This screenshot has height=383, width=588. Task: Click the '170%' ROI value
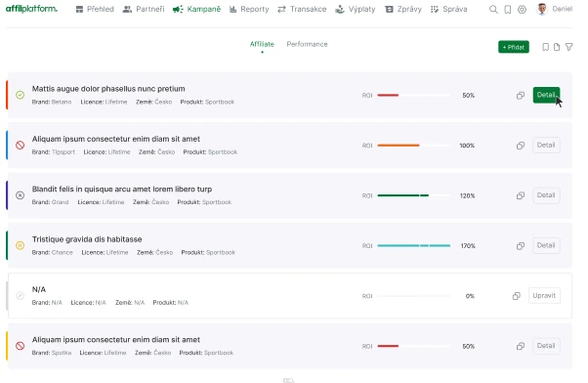pyautogui.click(x=468, y=246)
